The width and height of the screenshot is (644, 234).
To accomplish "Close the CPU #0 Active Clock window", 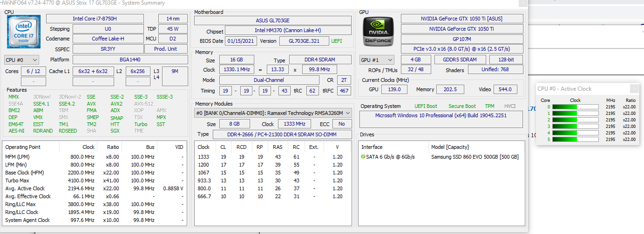I will [634, 88].
